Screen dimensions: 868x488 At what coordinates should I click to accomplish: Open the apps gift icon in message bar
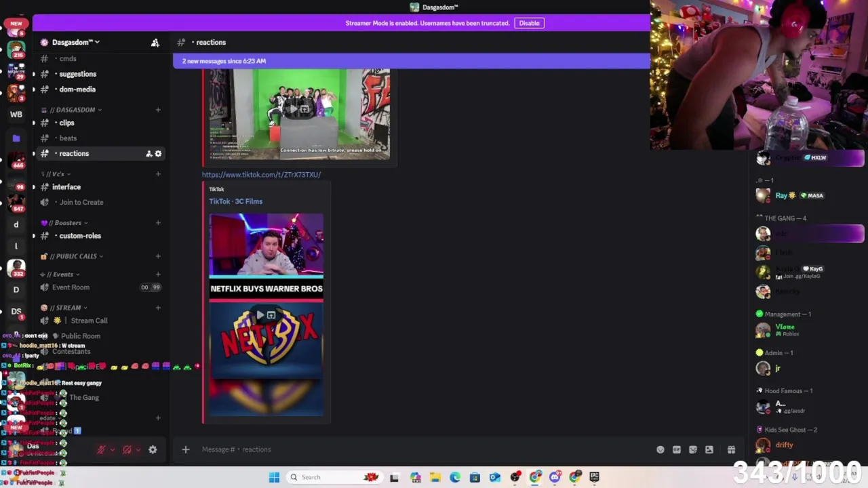(x=731, y=449)
